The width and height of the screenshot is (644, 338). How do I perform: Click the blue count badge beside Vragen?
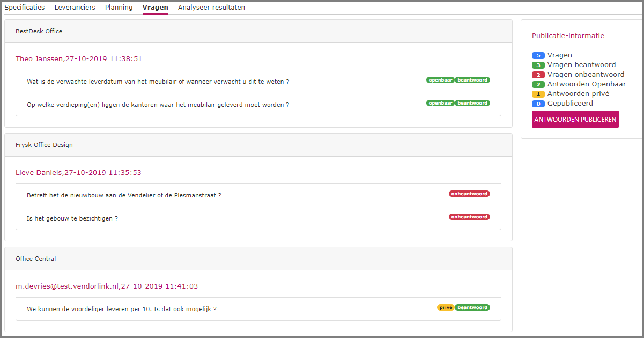538,55
